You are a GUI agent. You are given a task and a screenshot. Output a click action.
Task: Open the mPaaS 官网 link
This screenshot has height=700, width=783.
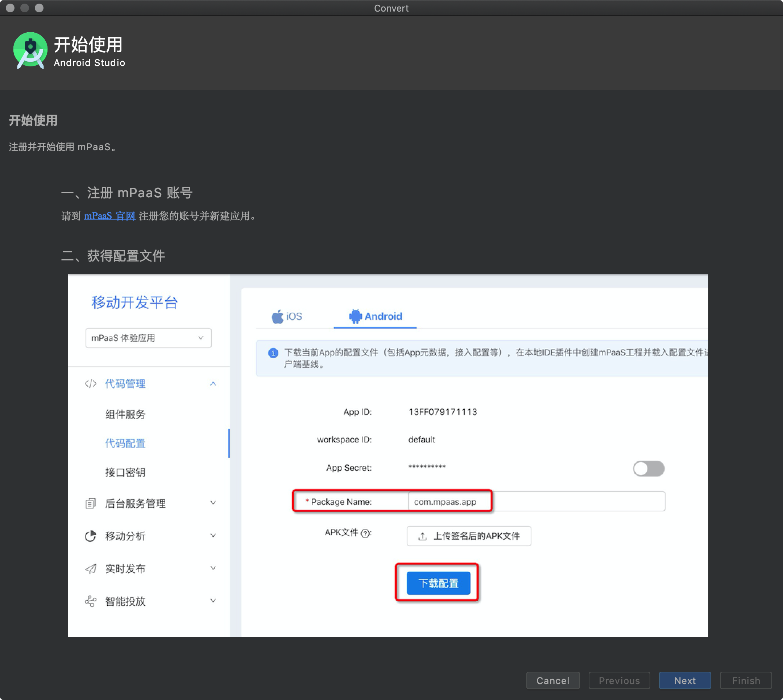(x=109, y=216)
